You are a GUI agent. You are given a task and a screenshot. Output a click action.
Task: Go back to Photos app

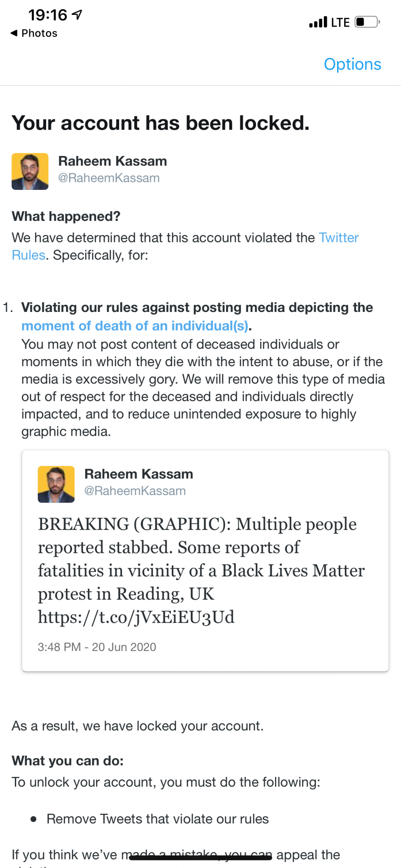[x=39, y=33]
